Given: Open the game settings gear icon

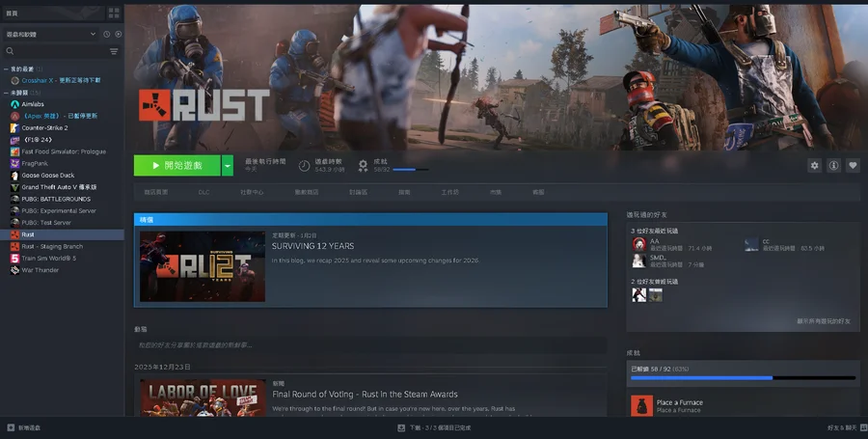Looking at the screenshot, I should [x=814, y=166].
